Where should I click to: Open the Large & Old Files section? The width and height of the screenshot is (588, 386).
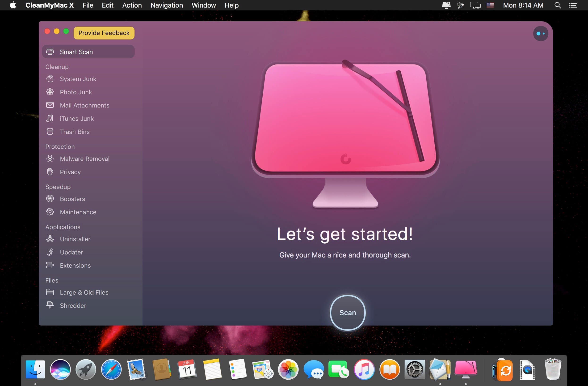pos(84,292)
